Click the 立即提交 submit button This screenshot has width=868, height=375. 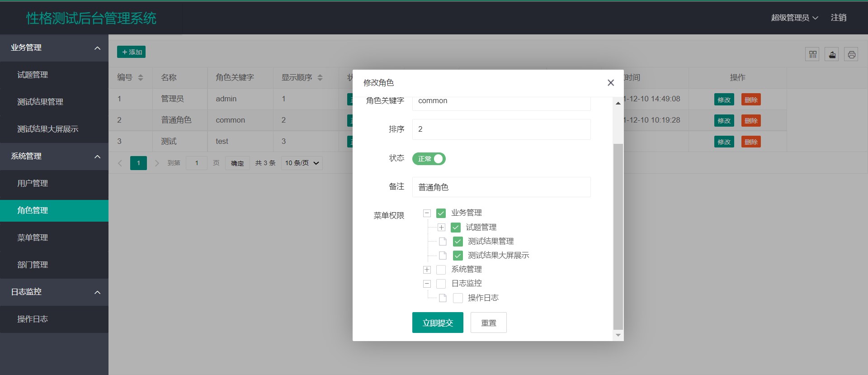[438, 323]
